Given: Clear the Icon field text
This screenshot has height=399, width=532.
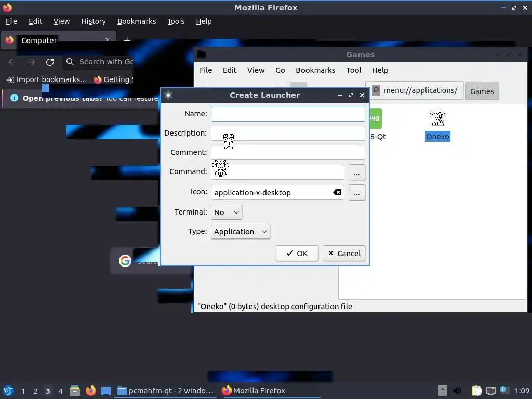Looking at the screenshot, I should click(x=337, y=192).
